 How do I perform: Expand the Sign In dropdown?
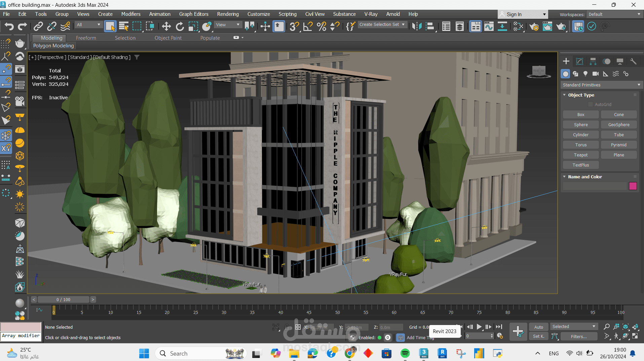tap(523, 14)
